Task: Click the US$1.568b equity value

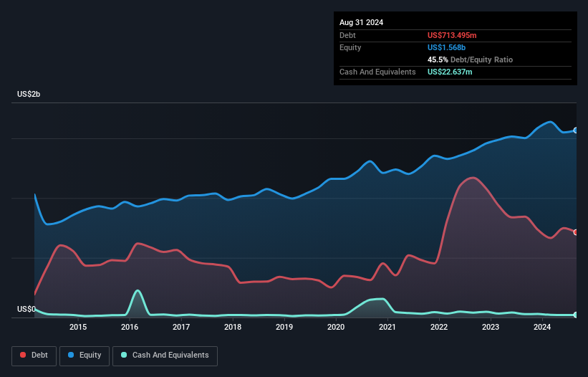Action: tap(446, 47)
